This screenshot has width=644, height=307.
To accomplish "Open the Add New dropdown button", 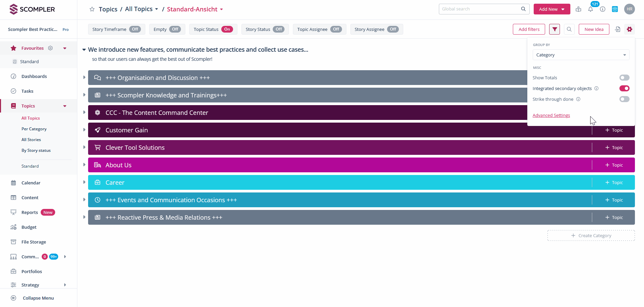I will click(x=552, y=9).
